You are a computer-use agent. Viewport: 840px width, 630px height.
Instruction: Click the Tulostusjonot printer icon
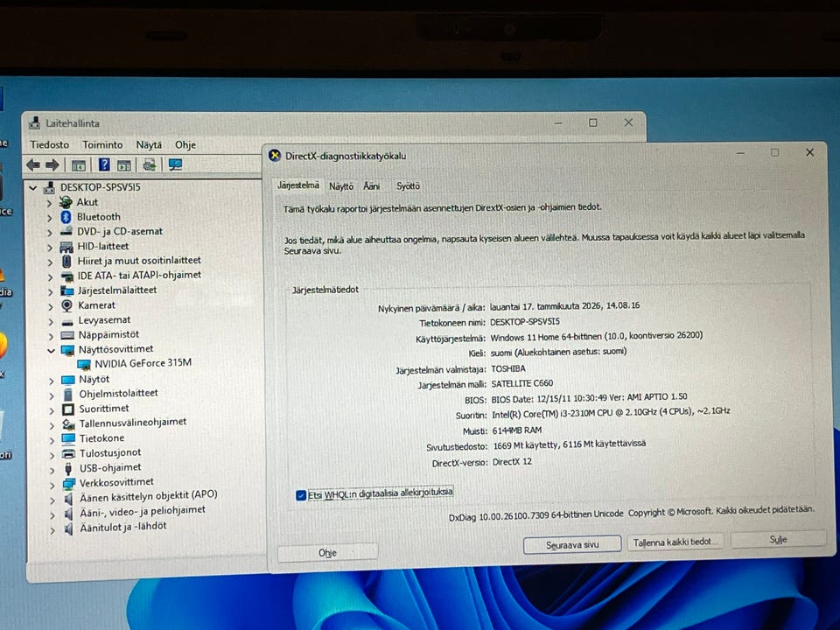click(68, 453)
